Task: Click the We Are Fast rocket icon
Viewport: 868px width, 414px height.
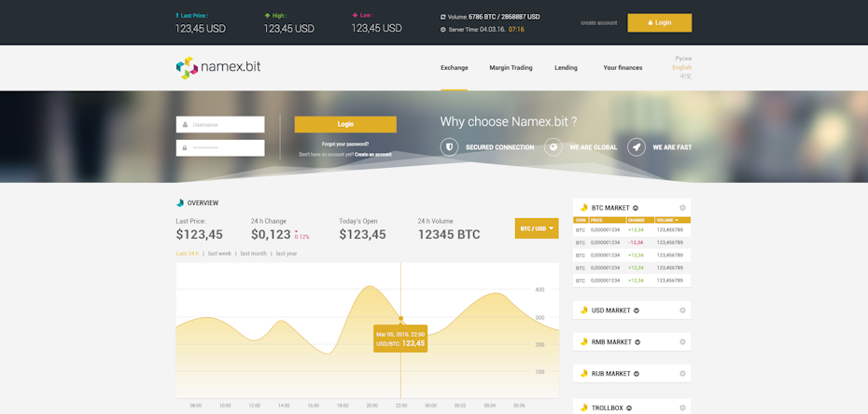Action: (x=637, y=147)
